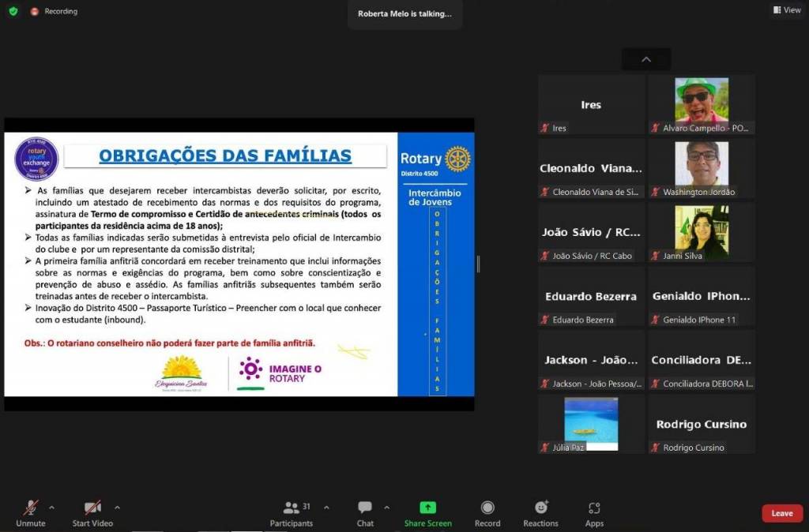Open the View menu

pos(786,10)
